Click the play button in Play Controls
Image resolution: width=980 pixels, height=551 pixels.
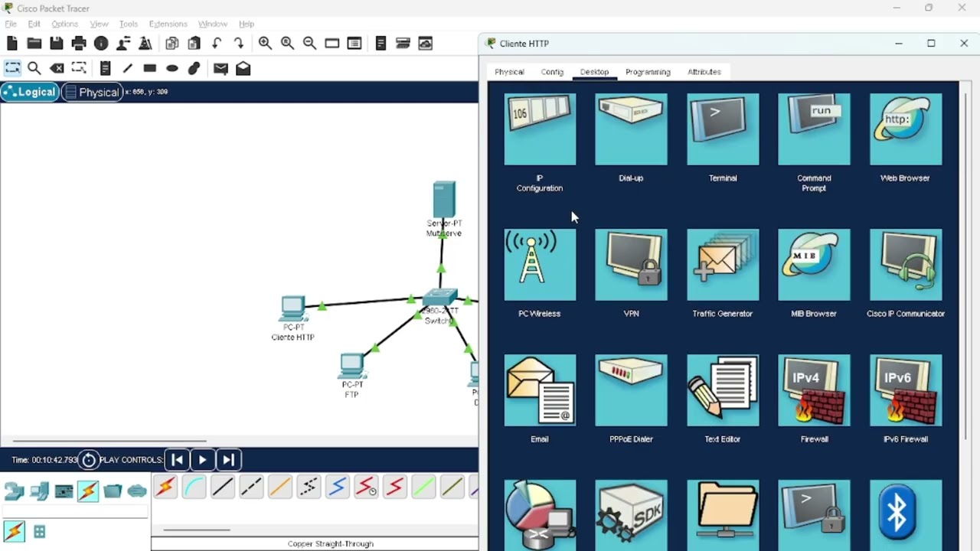(202, 460)
